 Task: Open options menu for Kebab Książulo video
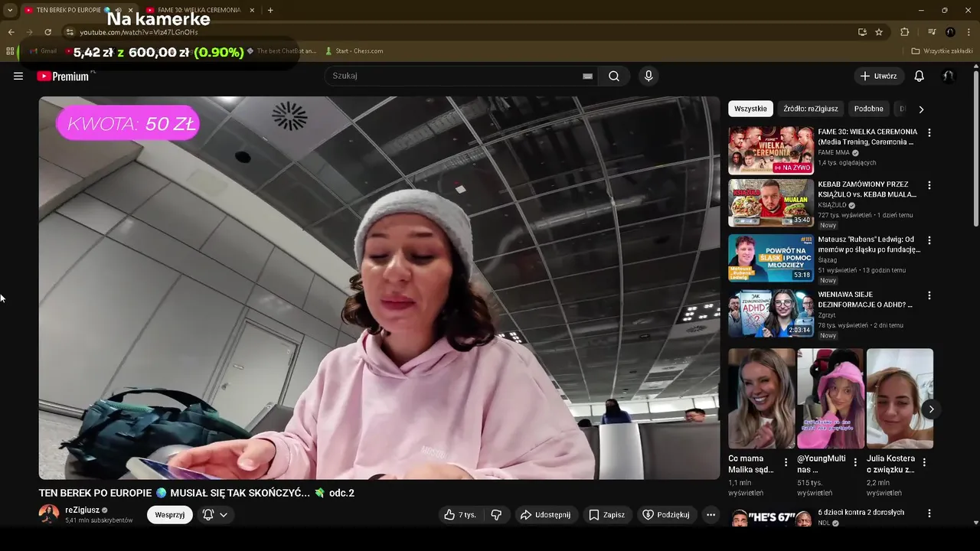[929, 185]
